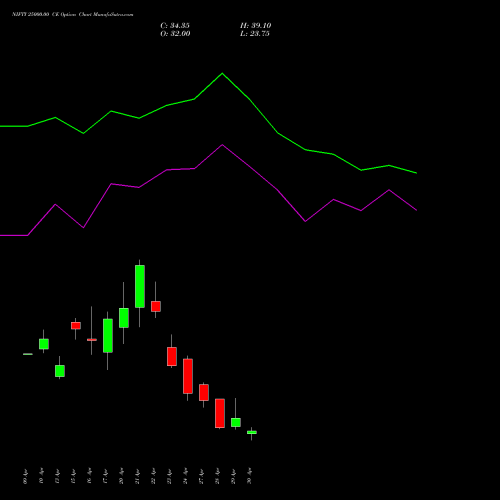Click the red candle above 27 Apr
This screenshot has height=500, width=500.
[204, 392]
